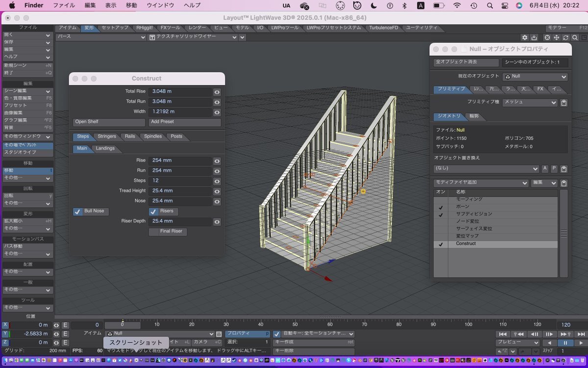
Task: Toggle サブディビジョン modifier on checkmark
Action: (441, 214)
